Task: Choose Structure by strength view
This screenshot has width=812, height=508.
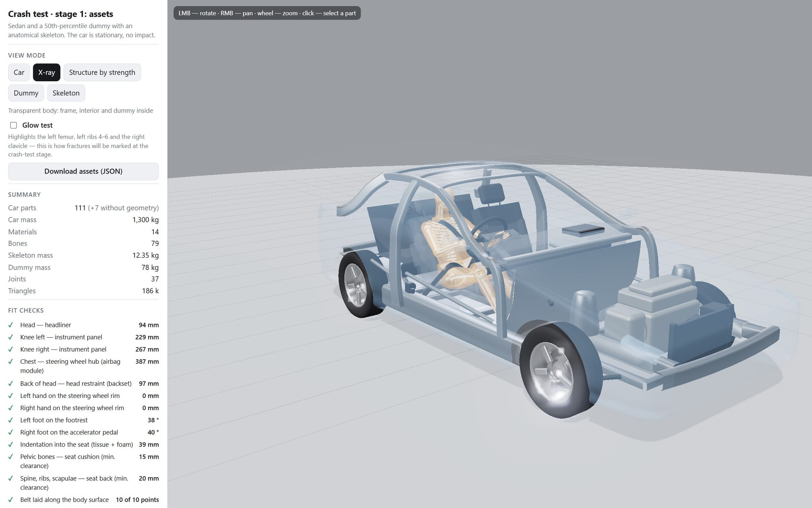Action: click(102, 72)
